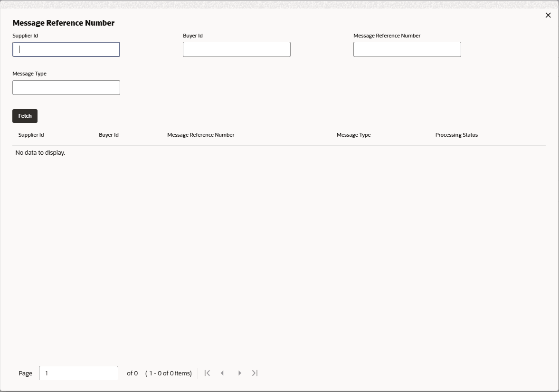Select the Buyer Id column header

108,135
